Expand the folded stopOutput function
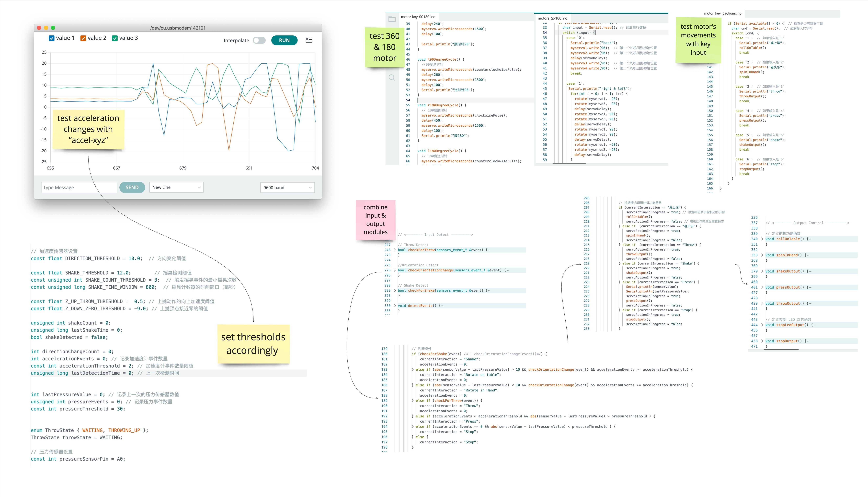The height and width of the screenshot is (497, 868). pyautogui.click(x=762, y=341)
